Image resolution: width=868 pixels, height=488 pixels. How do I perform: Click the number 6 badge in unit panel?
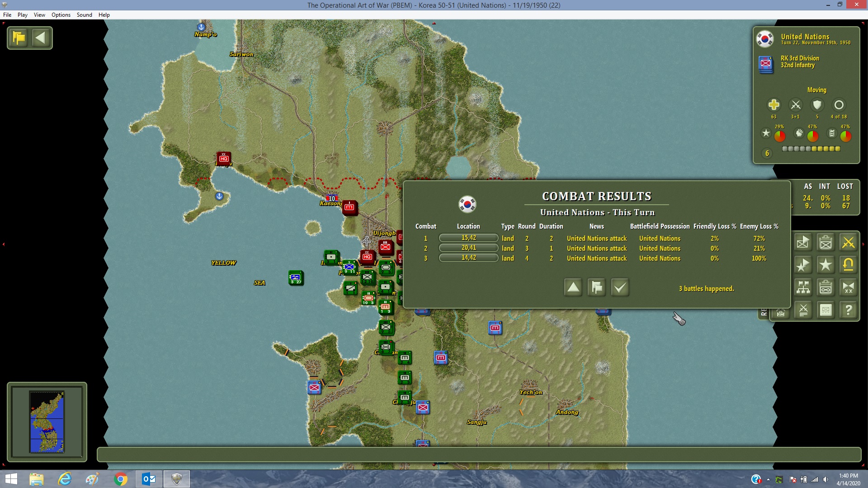[767, 154]
